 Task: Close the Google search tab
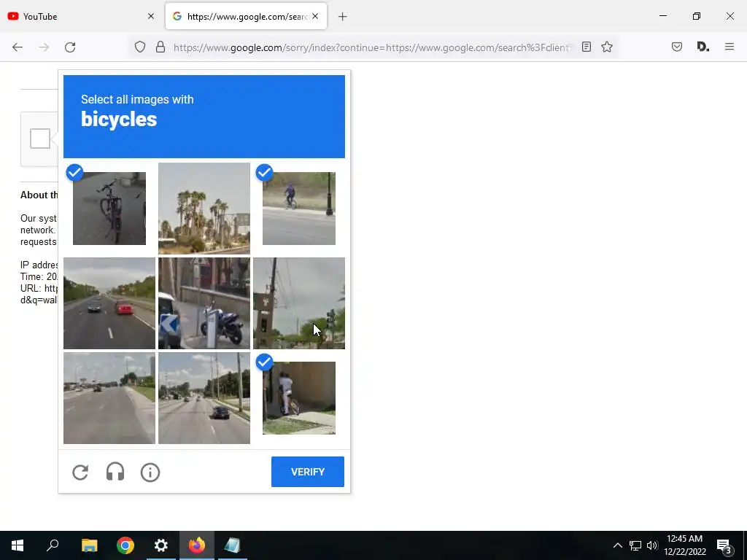click(x=315, y=16)
